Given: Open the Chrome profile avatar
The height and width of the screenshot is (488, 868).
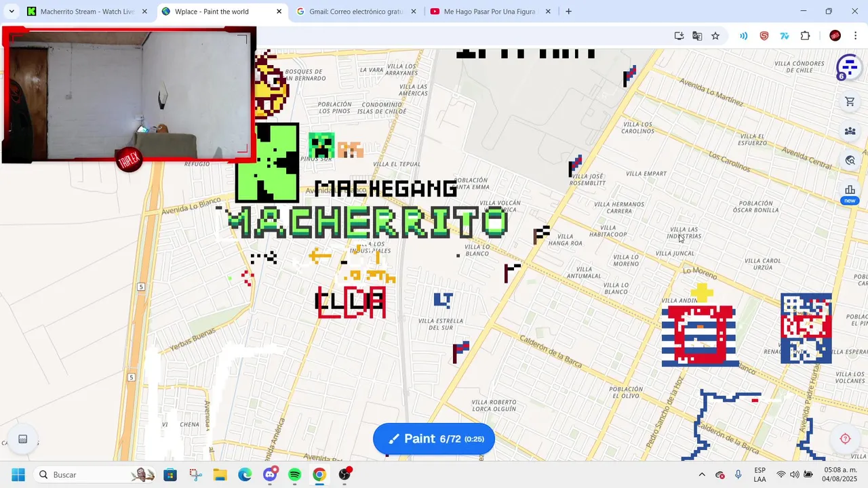Looking at the screenshot, I should pyautogui.click(x=835, y=36).
